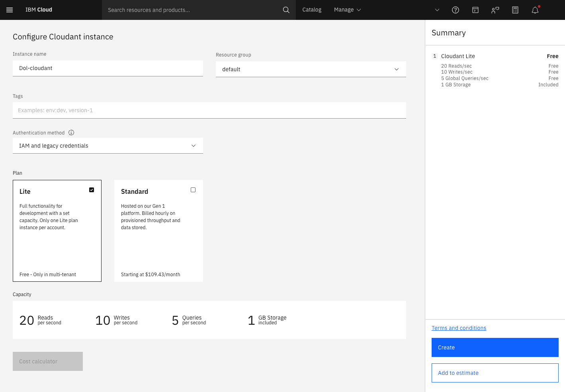Click the search magnifier icon

click(286, 10)
